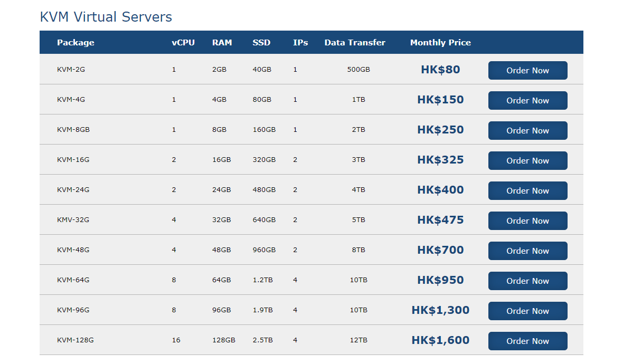The width and height of the screenshot is (623, 364).
Task: Click the HK$950 price
Action: (x=440, y=280)
